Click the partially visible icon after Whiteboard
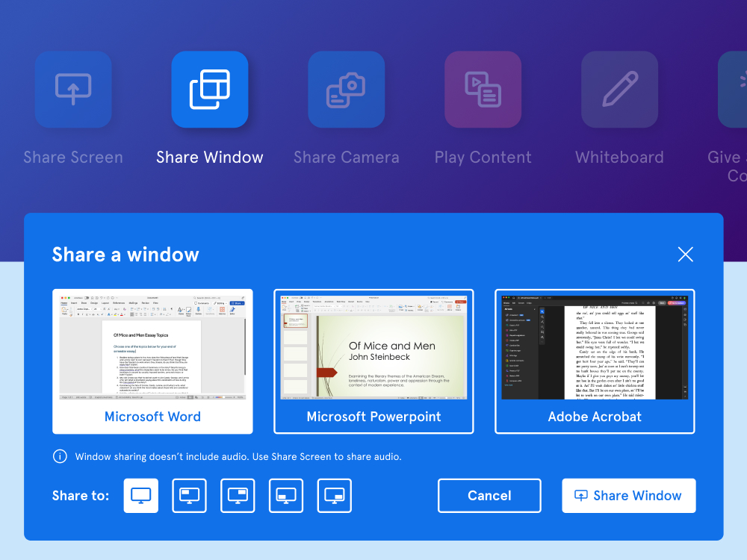Image resolution: width=747 pixels, height=560 pixels. 734,90
